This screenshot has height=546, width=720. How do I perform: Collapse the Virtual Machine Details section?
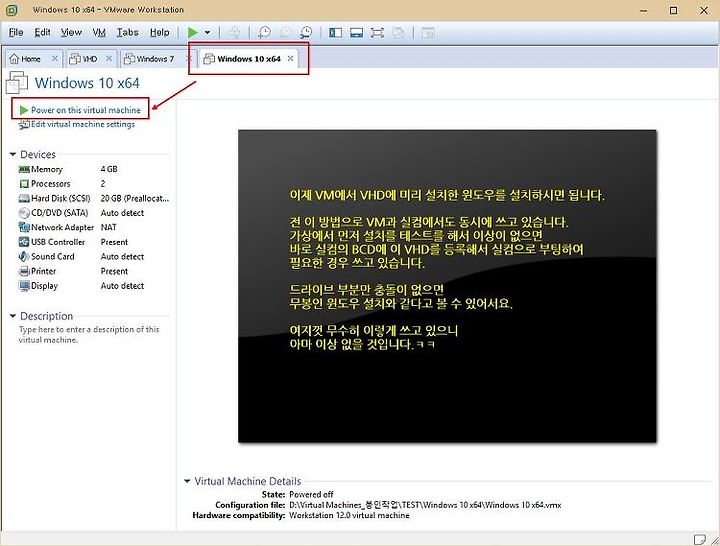point(187,481)
